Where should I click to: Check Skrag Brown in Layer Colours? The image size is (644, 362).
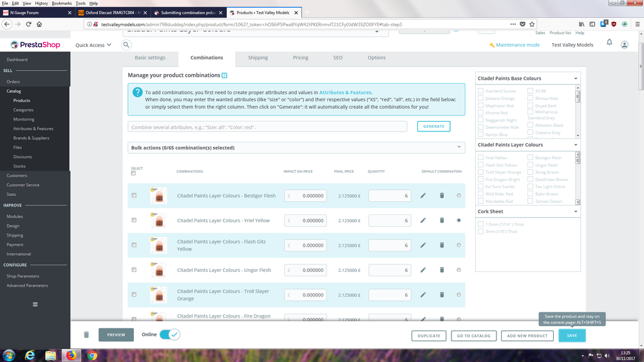point(530,172)
